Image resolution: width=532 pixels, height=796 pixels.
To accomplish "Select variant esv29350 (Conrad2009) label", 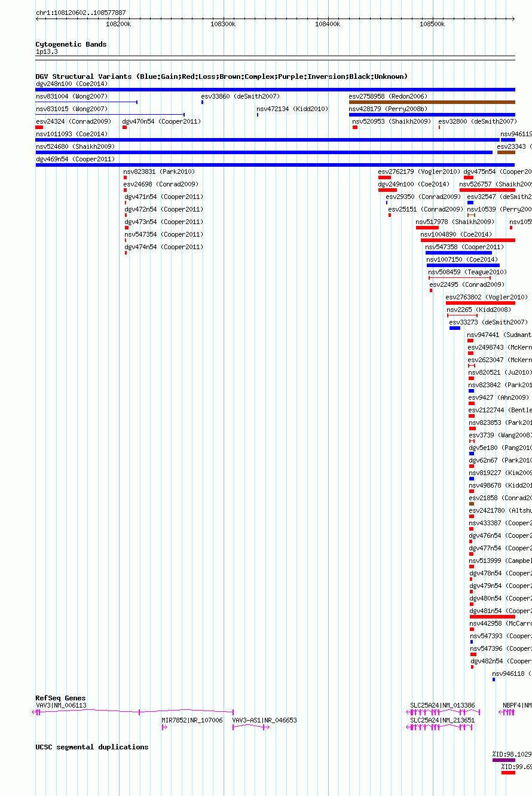I will click(x=423, y=197).
